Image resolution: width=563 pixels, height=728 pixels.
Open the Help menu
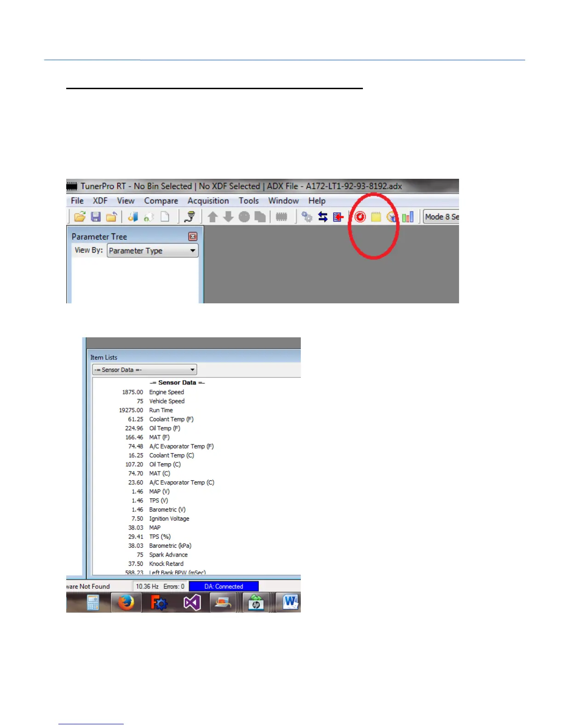point(317,201)
